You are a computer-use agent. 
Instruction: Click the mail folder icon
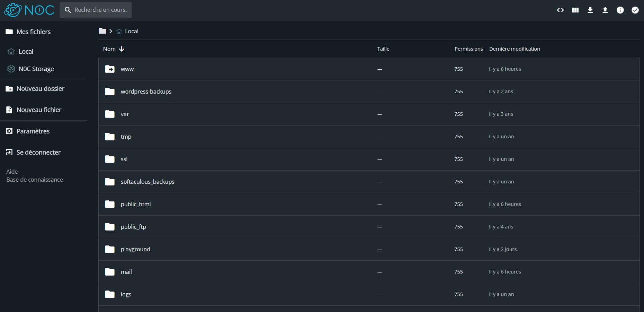click(x=110, y=272)
